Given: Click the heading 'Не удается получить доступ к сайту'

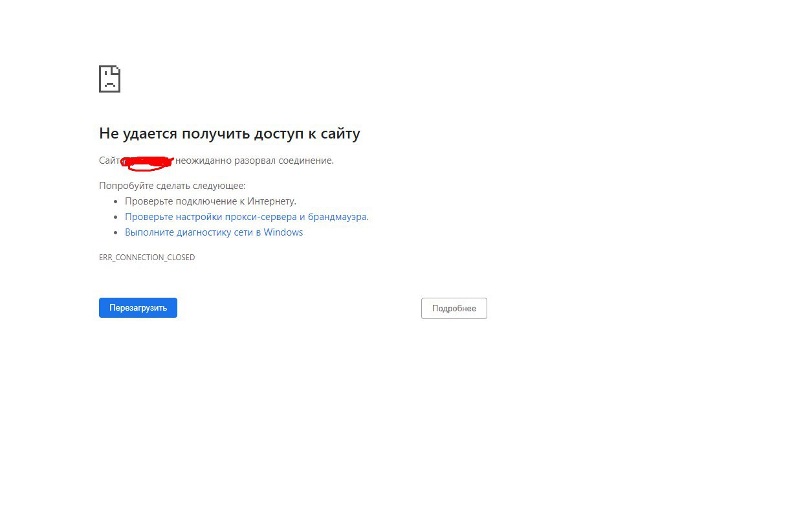Looking at the screenshot, I should [230, 134].
